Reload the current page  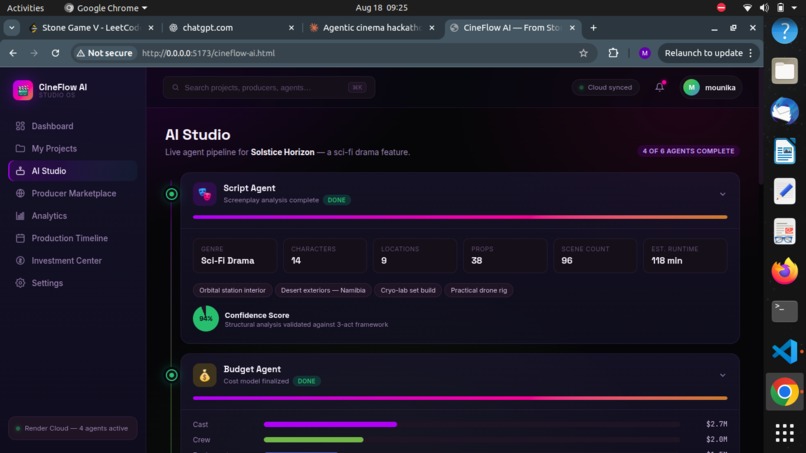(55, 53)
